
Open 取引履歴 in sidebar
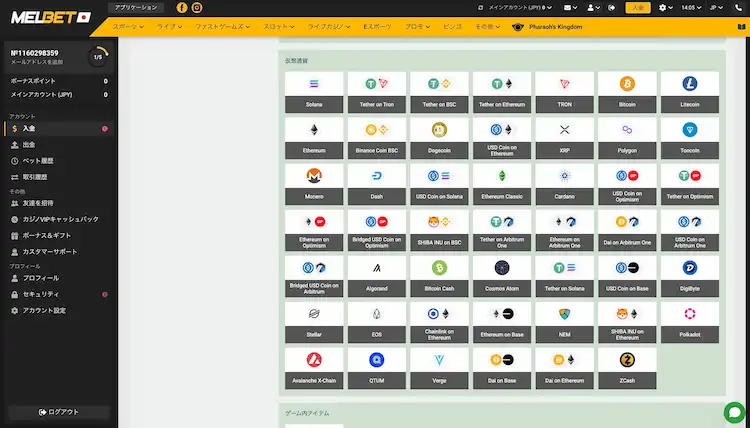pos(59,177)
